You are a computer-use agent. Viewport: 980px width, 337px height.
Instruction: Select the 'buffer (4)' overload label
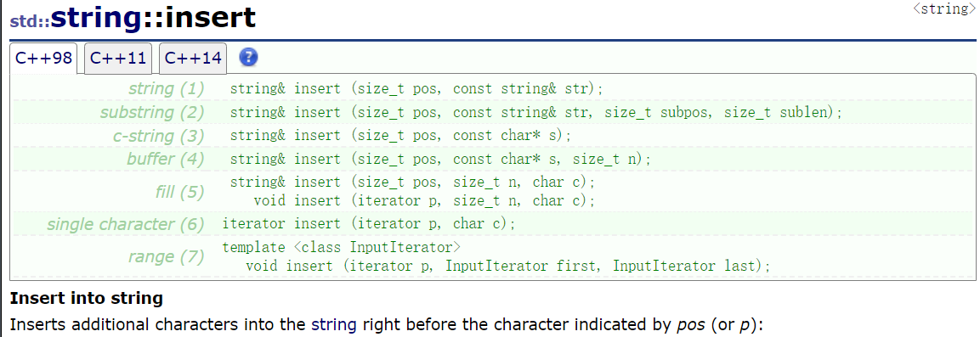pyautogui.click(x=166, y=159)
